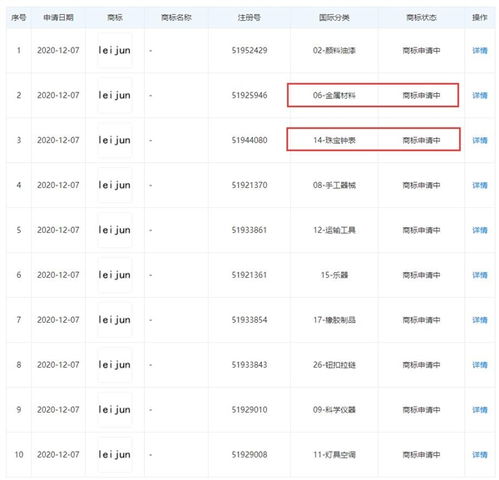The height and width of the screenshot is (480, 499).
Task: Click the 申请日期 column header
Action: pyautogui.click(x=58, y=18)
